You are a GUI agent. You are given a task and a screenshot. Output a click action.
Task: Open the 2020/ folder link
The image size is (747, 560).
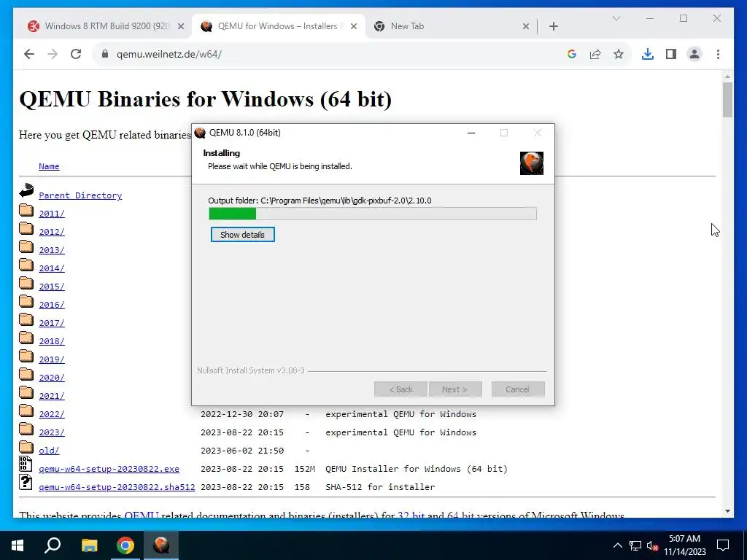tap(52, 378)
